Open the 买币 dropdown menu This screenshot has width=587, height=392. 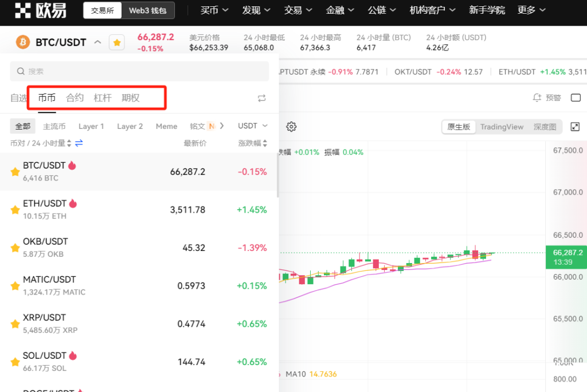[x=214, y=10]
